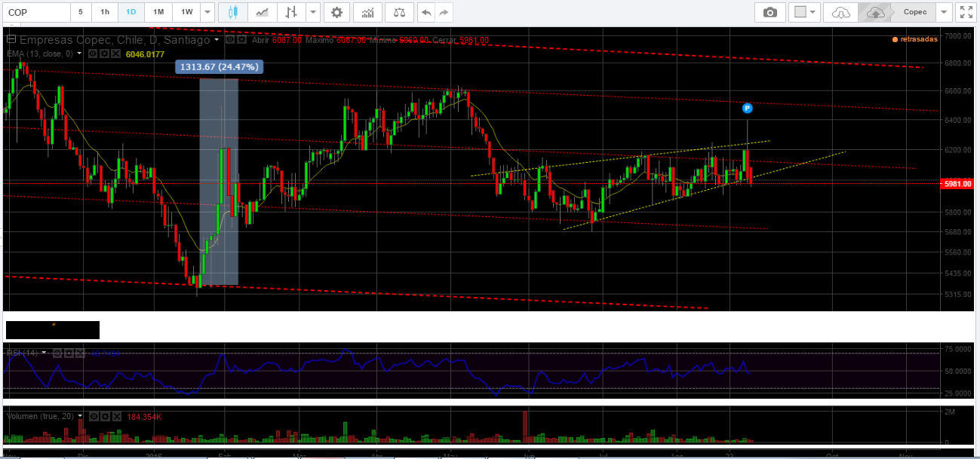
Task: Select the blue measurement rectangle
Action: 219,182
